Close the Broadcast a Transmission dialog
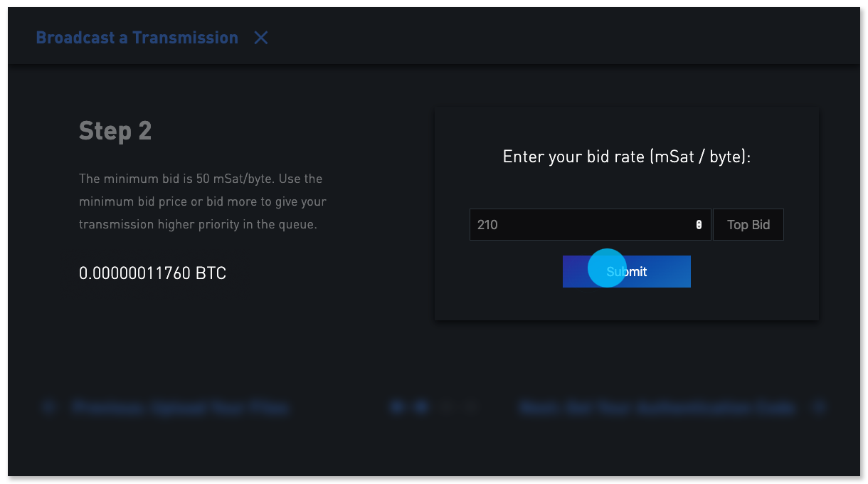The width and height of the screenshot is (868, 484). point(260,38)
